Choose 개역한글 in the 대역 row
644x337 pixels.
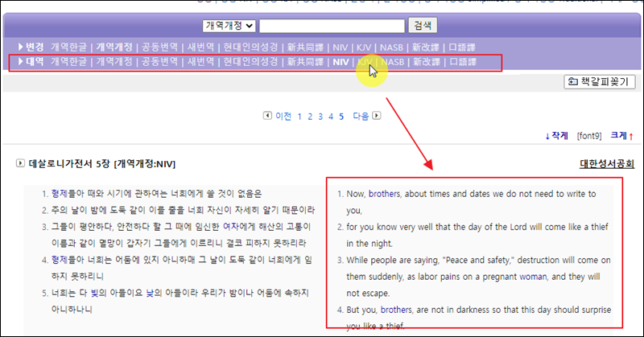coord(68,62)
